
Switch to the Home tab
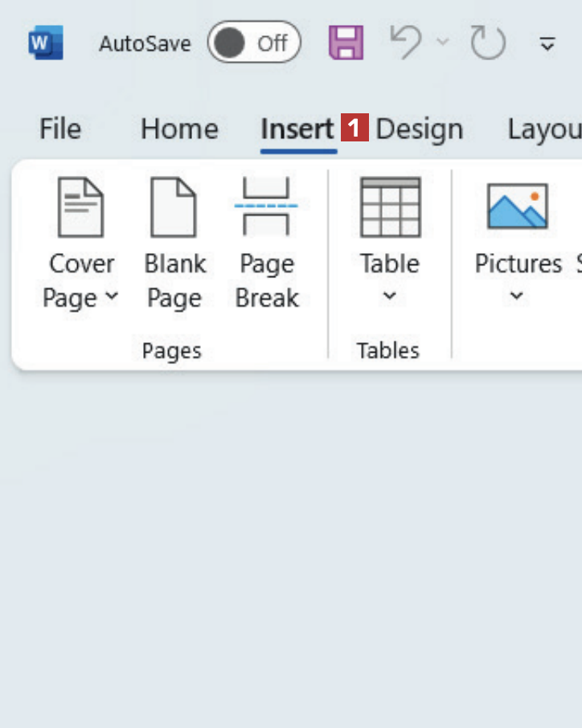pos(179,129)
